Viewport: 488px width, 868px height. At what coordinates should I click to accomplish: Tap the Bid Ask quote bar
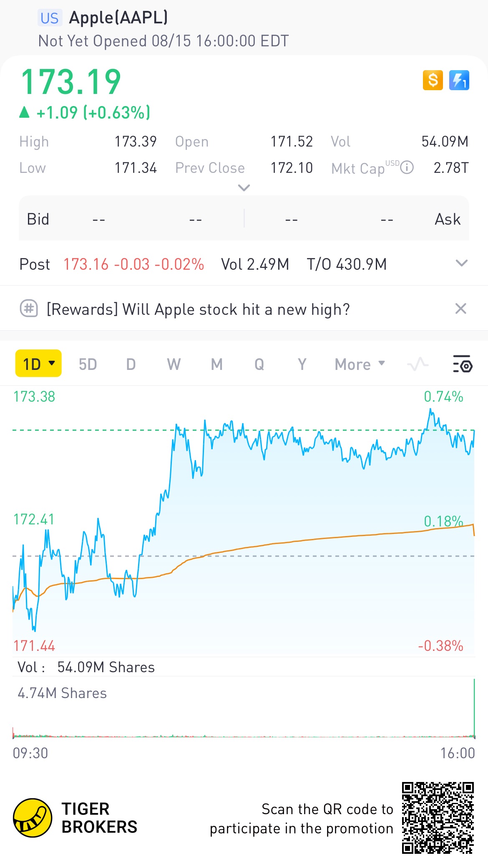click(x=244, y=219)
